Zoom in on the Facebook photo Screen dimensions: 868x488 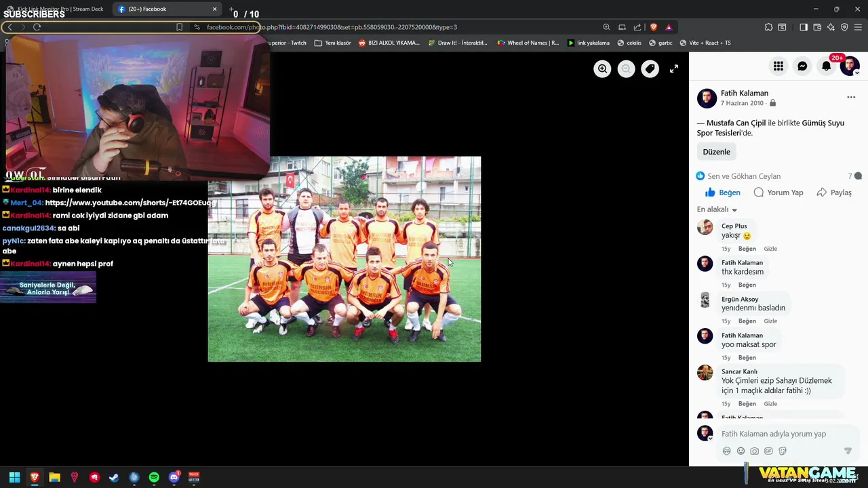tap(602, 68)
